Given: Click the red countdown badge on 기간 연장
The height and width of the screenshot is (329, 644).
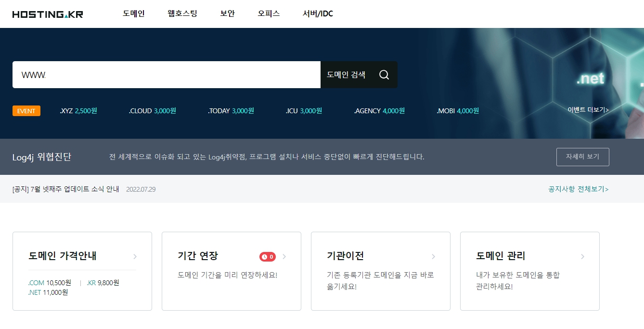Looking at the screenshot, I should (x=268, y=256).
